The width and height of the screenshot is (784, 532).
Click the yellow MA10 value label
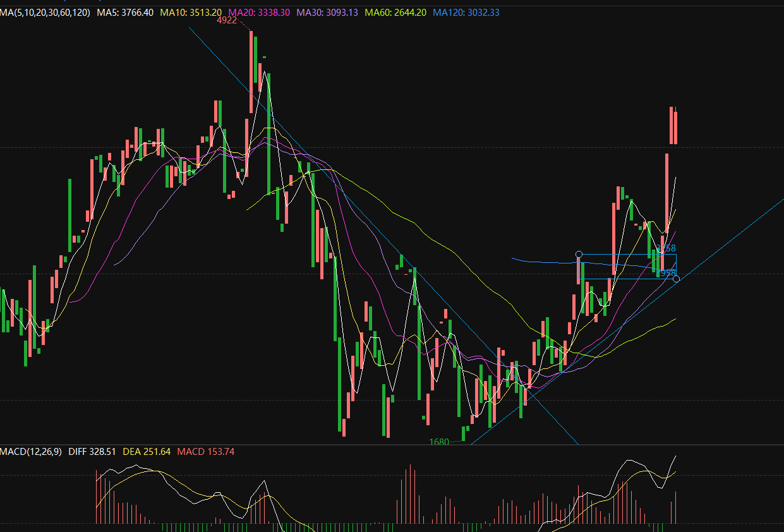click(x=191, y=13)
